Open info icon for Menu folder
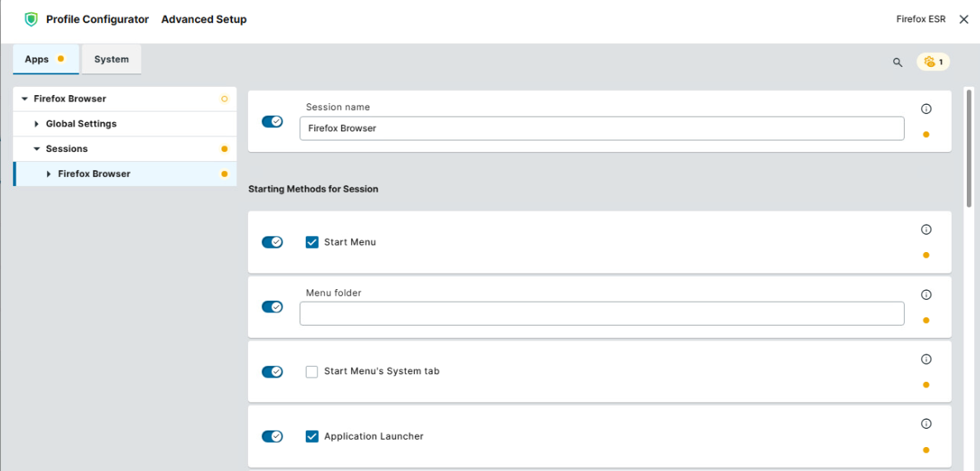The height and width of the screenshot is (471, 980). point(926,295)
